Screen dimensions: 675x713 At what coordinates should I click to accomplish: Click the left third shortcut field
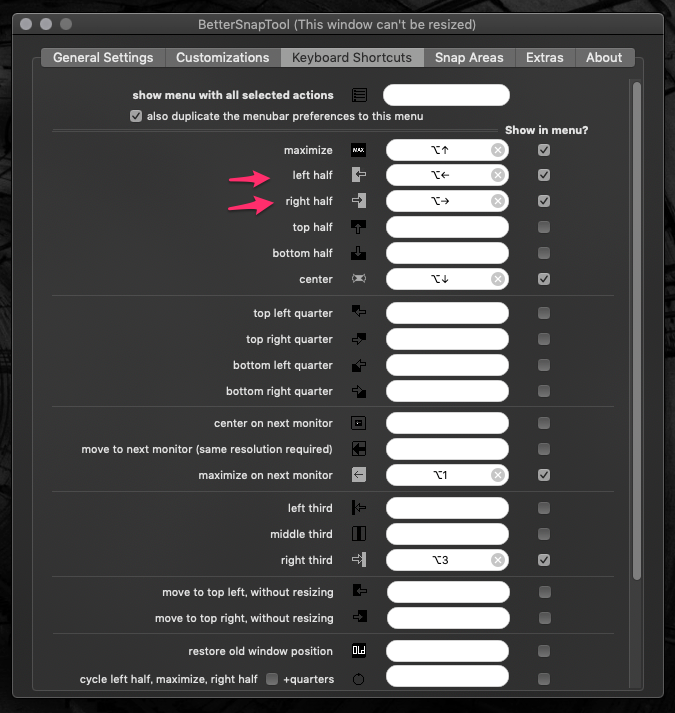click(x=447, y=508)
